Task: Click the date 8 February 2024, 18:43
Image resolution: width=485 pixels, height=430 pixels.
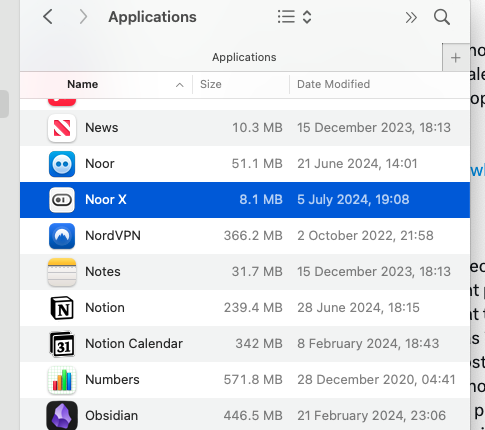Action: tap(368, 344)
